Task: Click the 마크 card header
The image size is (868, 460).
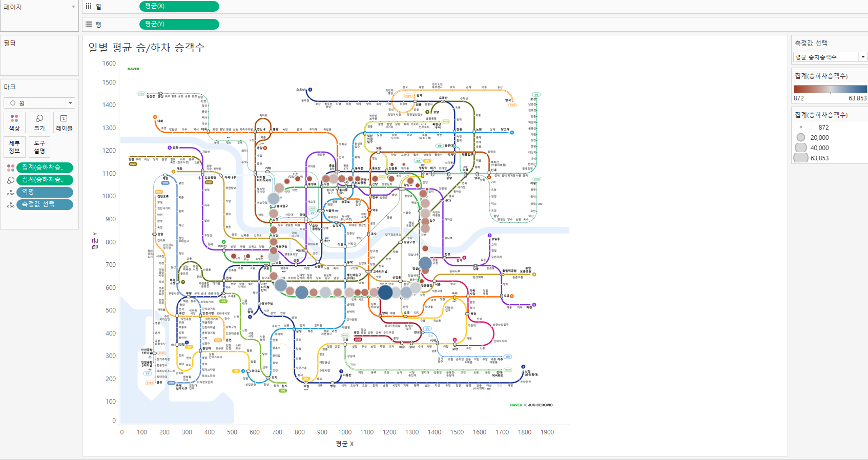Action: tap(10, 87)
